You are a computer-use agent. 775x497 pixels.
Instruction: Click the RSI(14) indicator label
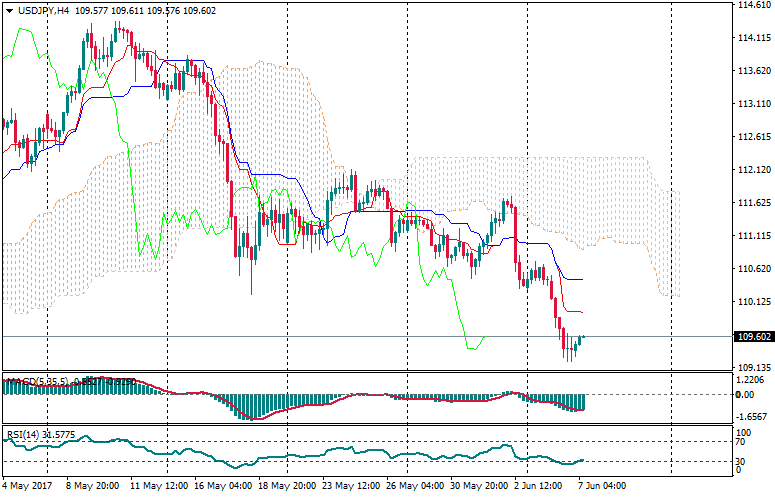pyautogui.click(x=22, y=434)
